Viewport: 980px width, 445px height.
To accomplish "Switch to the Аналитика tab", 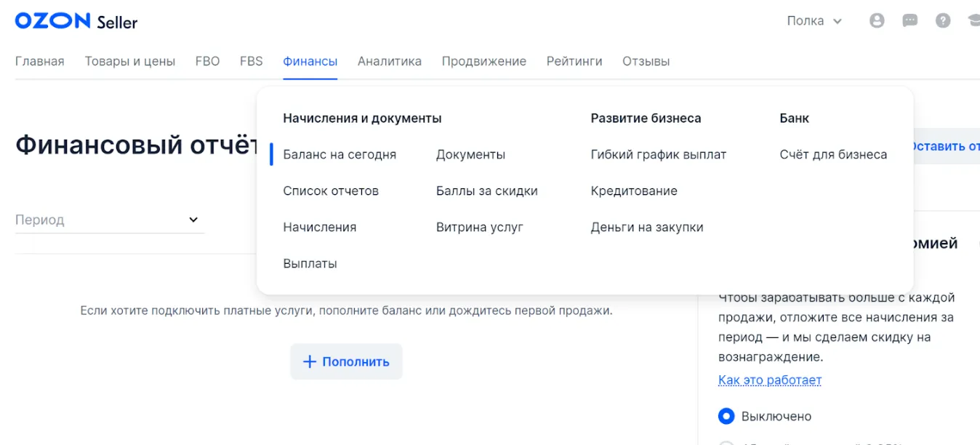I will coord(389,61).
